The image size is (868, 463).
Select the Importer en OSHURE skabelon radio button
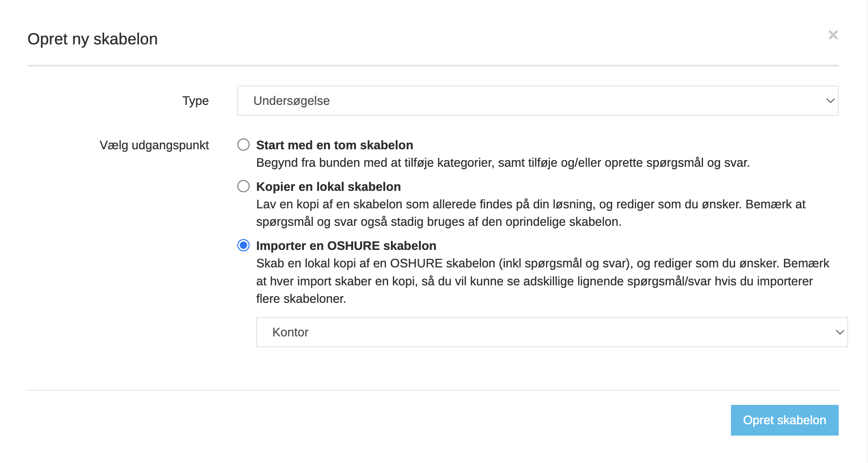click(x=243, y=245)
